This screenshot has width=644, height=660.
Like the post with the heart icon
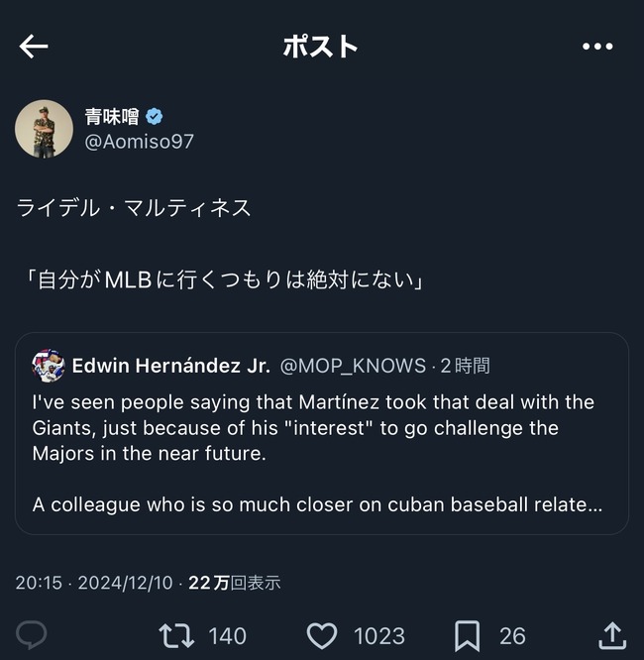pyautogui.click(x=322, y=635)
